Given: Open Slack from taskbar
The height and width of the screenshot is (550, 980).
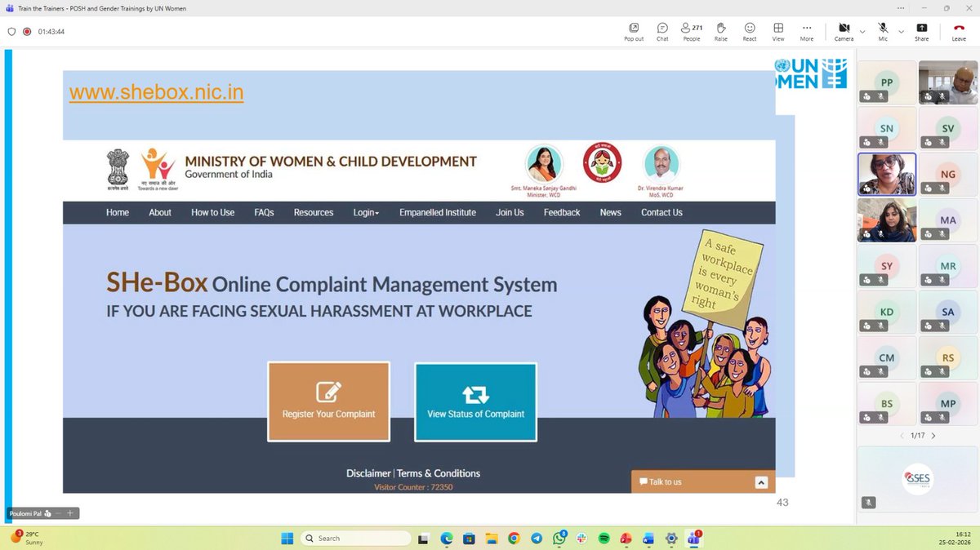Looking at the screenshot, I should 581,539.
